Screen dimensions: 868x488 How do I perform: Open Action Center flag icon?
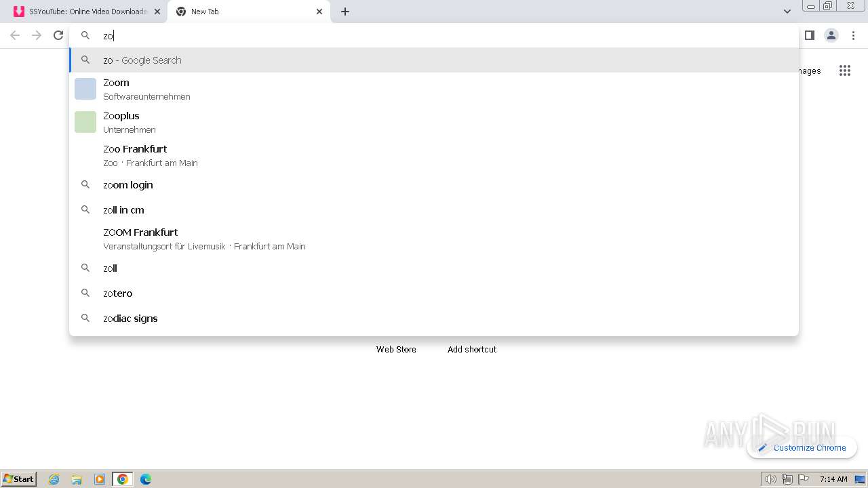[x=804, y=479]
